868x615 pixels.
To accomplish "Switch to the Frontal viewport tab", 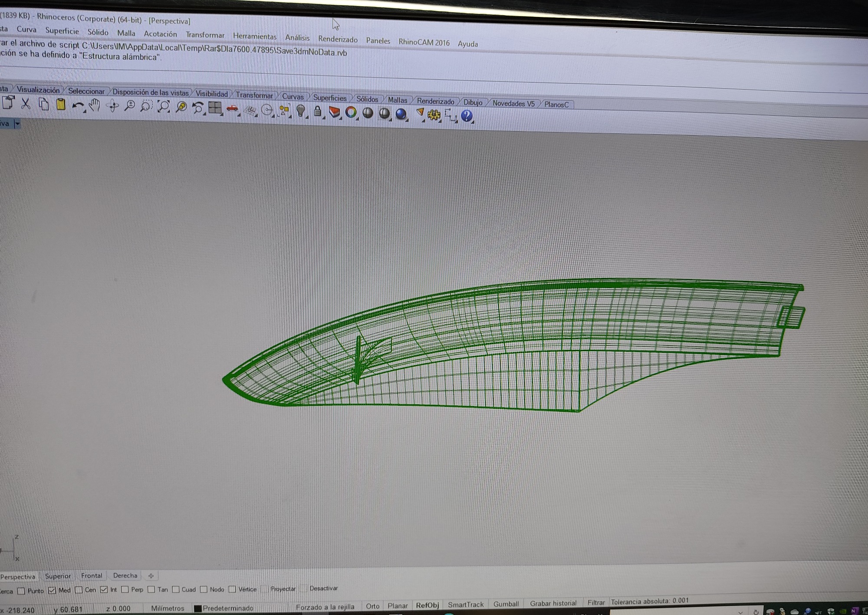I will tap(92, 576).
